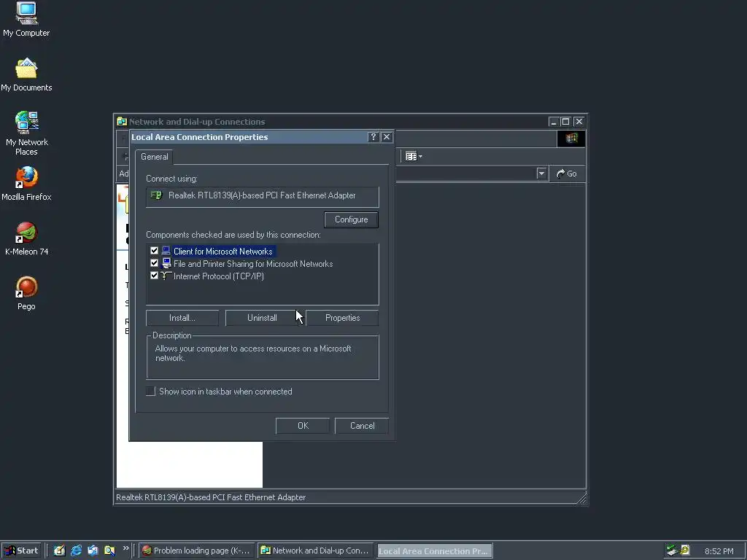Expand quick launch overflow chevron
Screen dimensions: 747x560
tap(125, 548)
